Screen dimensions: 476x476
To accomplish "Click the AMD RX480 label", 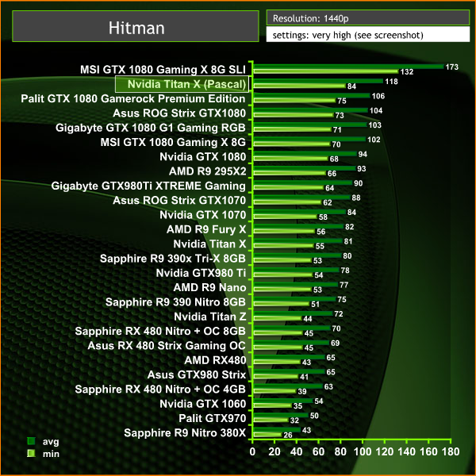I will [215, 360].
